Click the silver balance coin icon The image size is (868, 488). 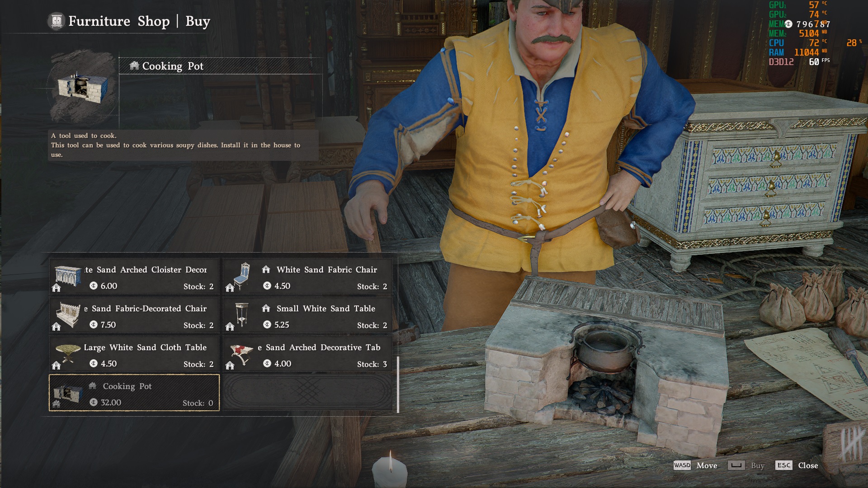pos(788,24)
